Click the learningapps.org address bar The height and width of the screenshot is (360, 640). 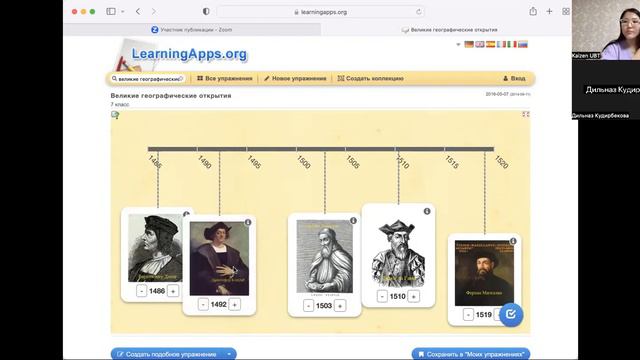tap(320, 12)
